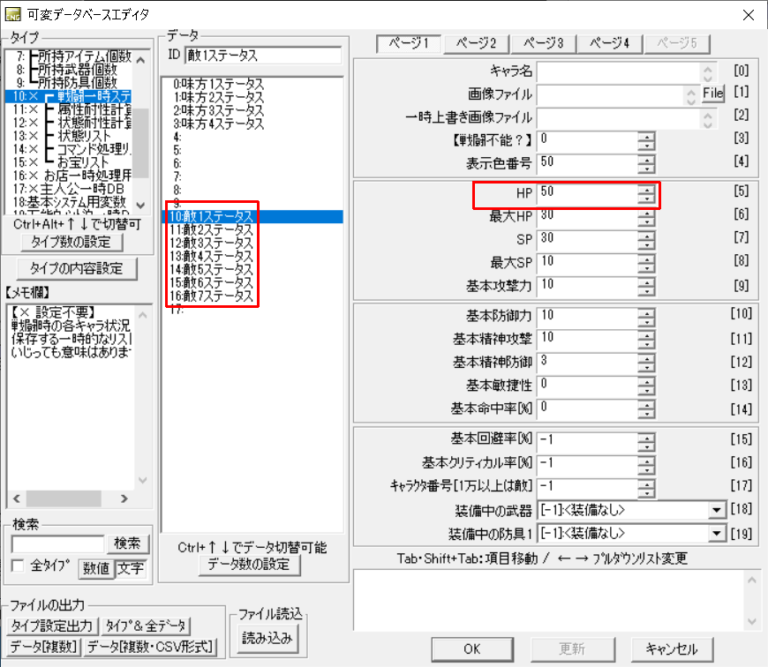Screen dimensions: 768x667
Task: Switch to the ページ2 tab
Action: [x=477, y=44]
